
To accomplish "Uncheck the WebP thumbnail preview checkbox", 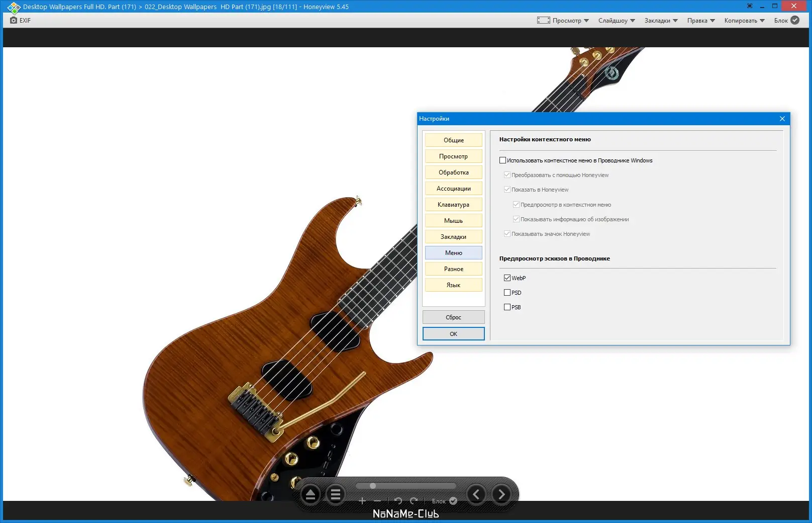I will (507, 278).
